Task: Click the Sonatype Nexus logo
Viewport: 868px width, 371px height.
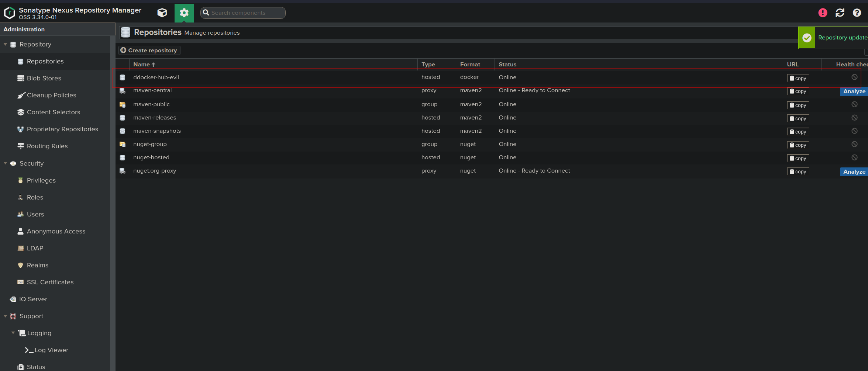Action: pyautogui.click(x=10, y=13)
